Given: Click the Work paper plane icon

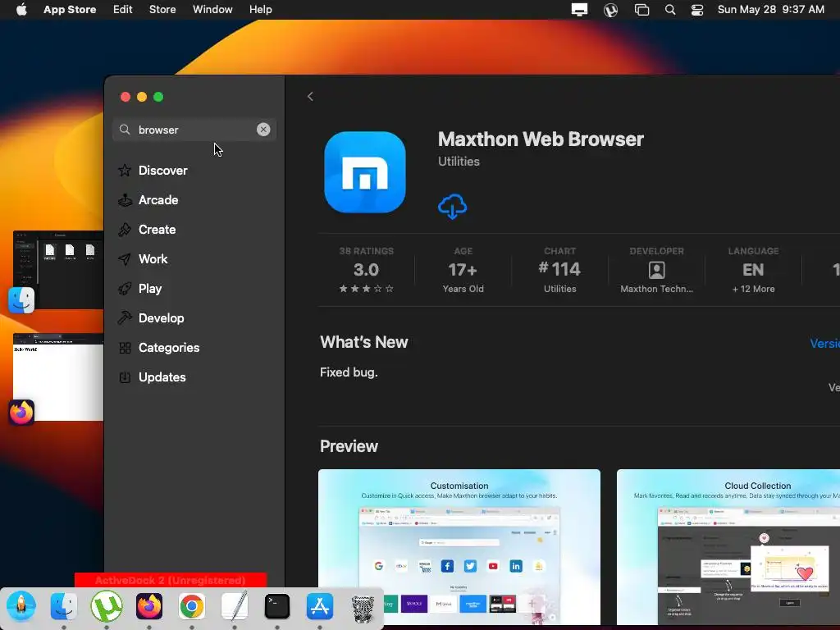Looking at the screenshot, I should coord(125,258).
